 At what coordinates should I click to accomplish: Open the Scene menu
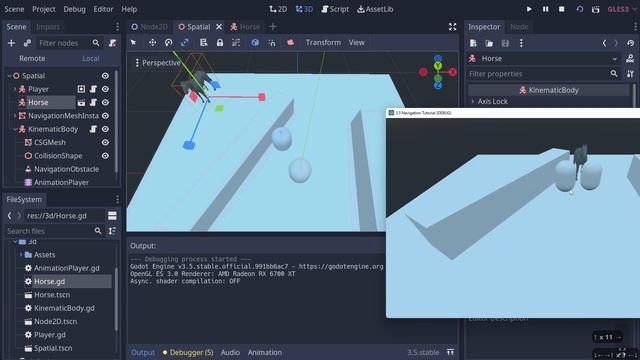point(14,9)
